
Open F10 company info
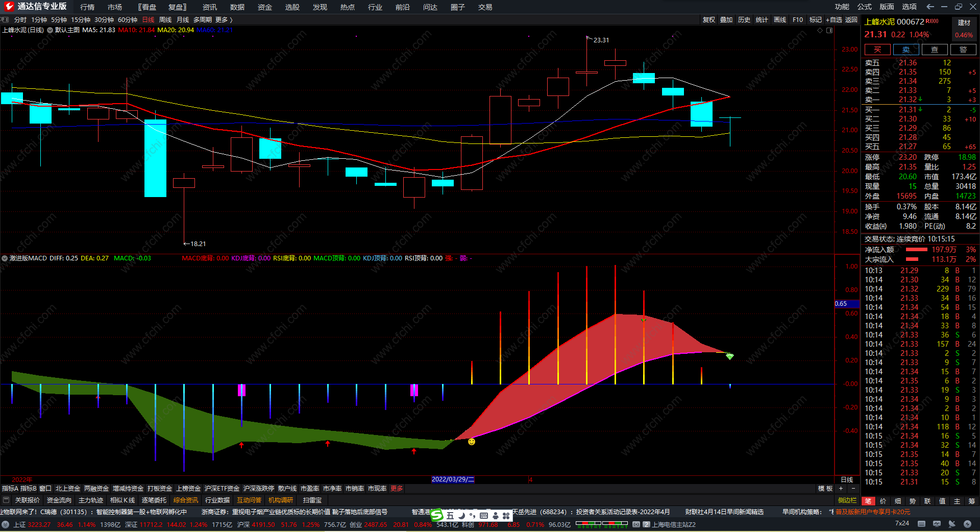[798, 19]
